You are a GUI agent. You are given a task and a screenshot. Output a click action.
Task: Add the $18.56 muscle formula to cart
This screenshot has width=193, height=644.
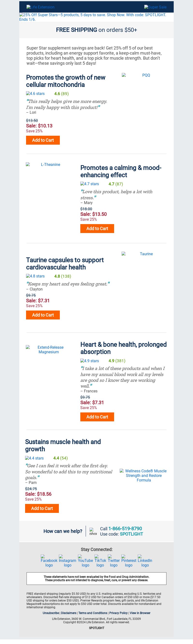42,508
